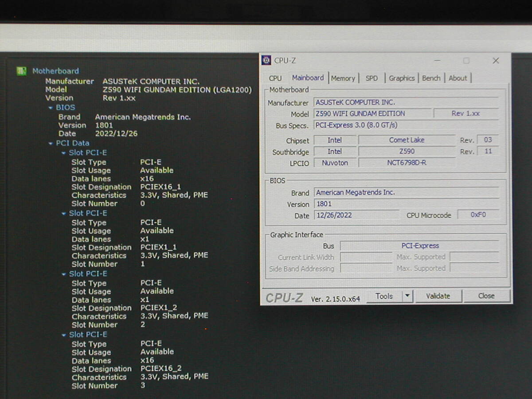Click the Rev 1.xx field in CPU-Z
532x399 pixels.
point(466,113)
